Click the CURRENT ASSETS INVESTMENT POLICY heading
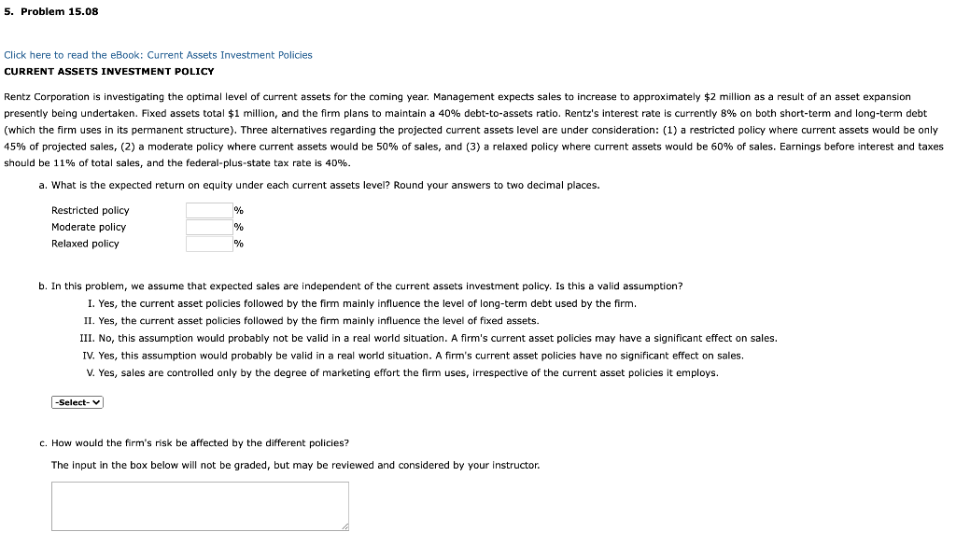Viewport: 956px width, 560px height. coord(108,71)
